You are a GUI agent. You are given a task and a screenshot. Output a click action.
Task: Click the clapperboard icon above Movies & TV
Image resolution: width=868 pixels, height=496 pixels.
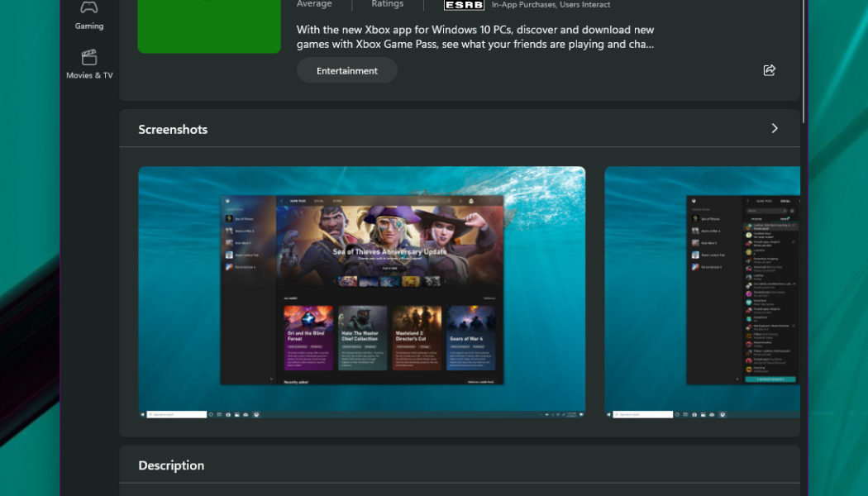(x=88, y=56)
